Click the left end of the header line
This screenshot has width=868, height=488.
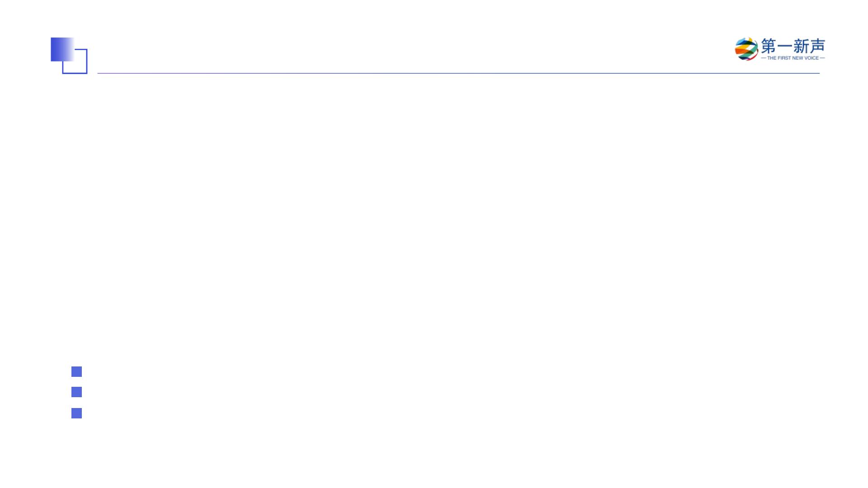point(99,73)
